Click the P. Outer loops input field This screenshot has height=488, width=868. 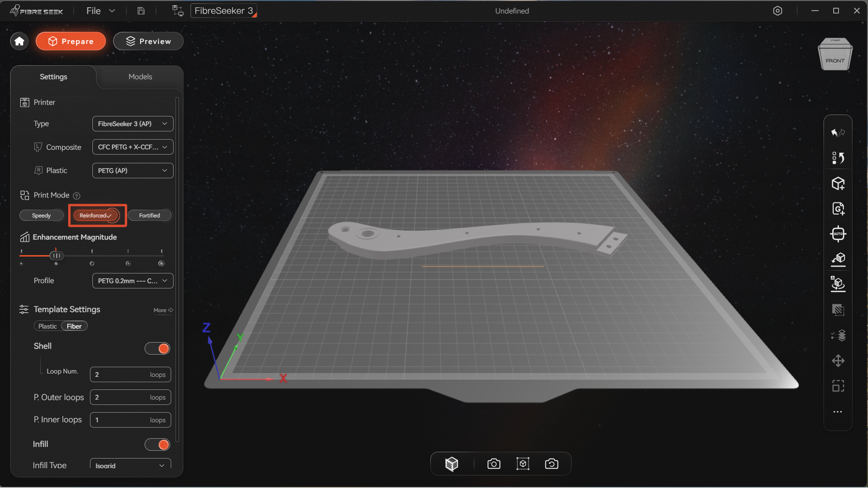click(x=131, y=397)
